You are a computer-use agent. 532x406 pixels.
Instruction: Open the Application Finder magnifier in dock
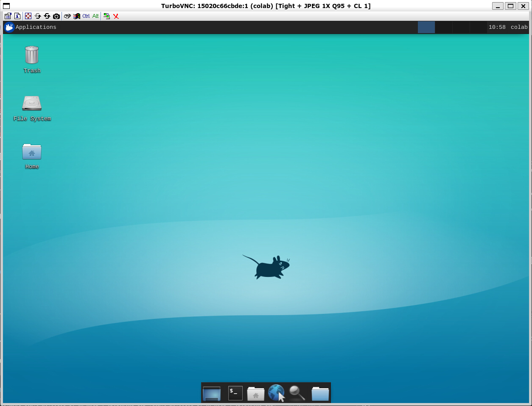click(x=297, y=393)
